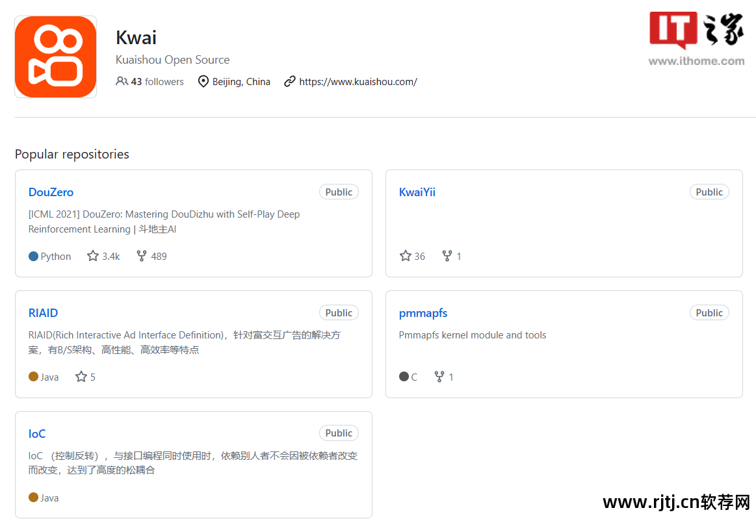Open the RIAID repository

click(43, 313)
